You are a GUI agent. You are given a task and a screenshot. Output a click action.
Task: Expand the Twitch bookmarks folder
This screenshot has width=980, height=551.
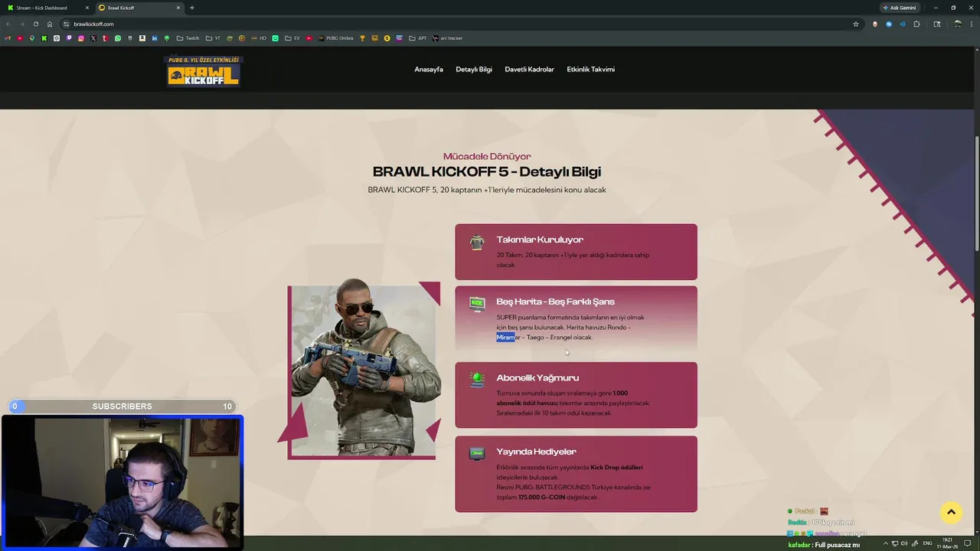[x=188, y=38]
